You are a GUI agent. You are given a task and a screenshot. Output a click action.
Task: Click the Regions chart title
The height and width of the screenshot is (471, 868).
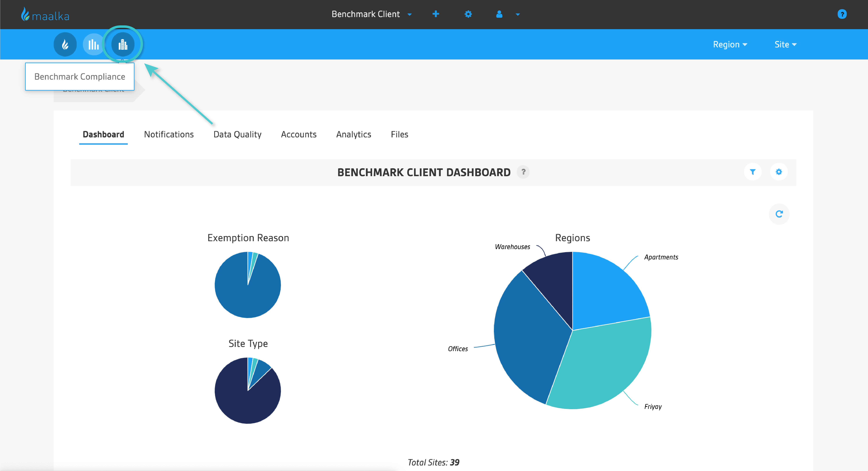click(572, 238)
